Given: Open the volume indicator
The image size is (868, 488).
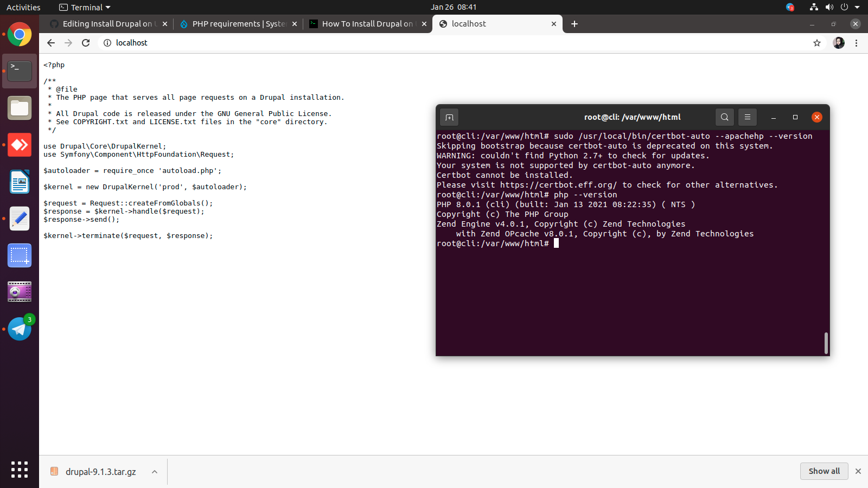Looking at the screenshot, I should (829, 7).
